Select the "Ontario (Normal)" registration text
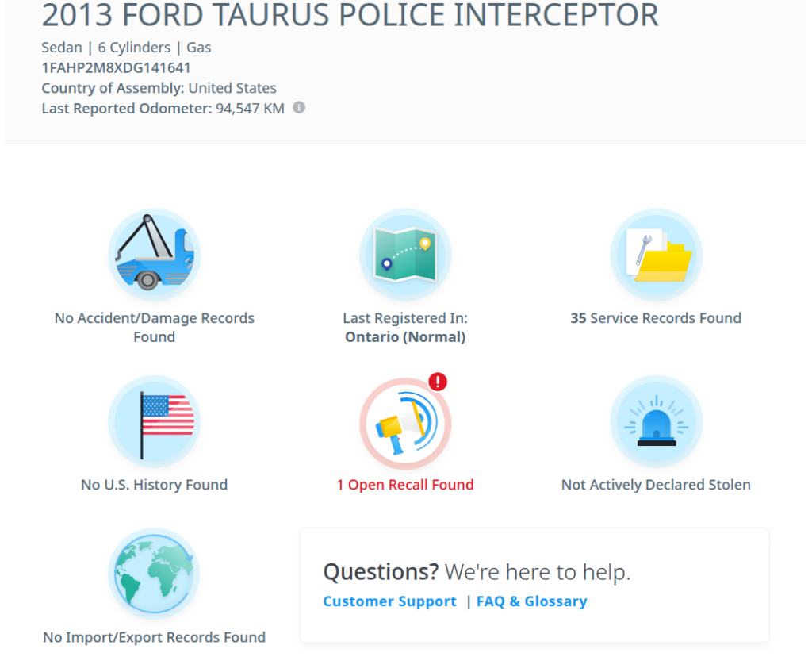 (x=405, y=337)
